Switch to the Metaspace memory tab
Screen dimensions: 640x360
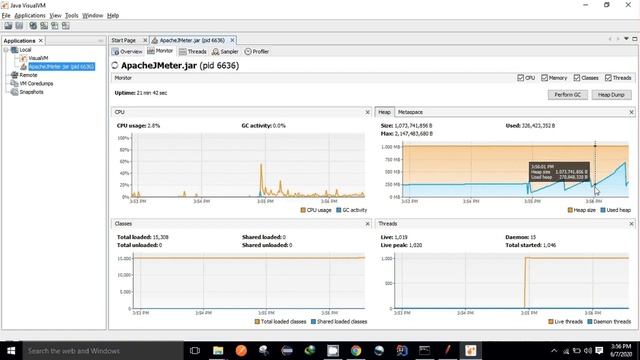pos(410,112)
